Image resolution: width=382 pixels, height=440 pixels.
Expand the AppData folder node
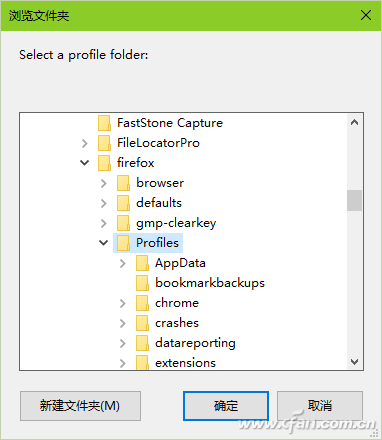[x=123, y=263]
